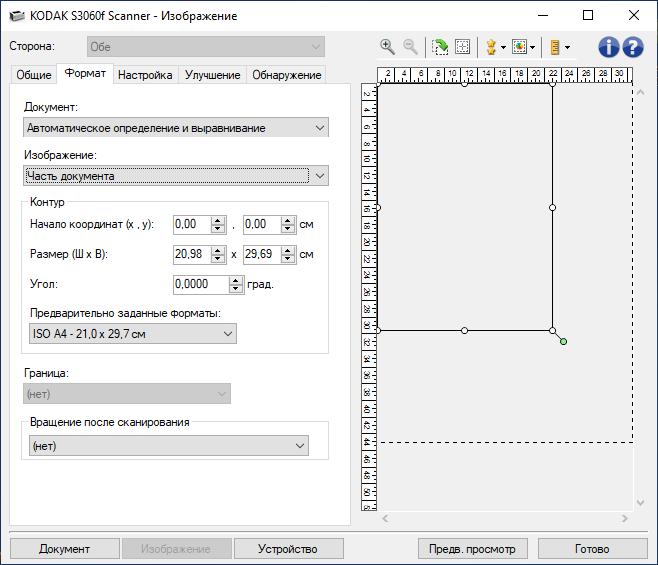
Task: Click the zoom in magnifier icon
Action: pos(387,47)
